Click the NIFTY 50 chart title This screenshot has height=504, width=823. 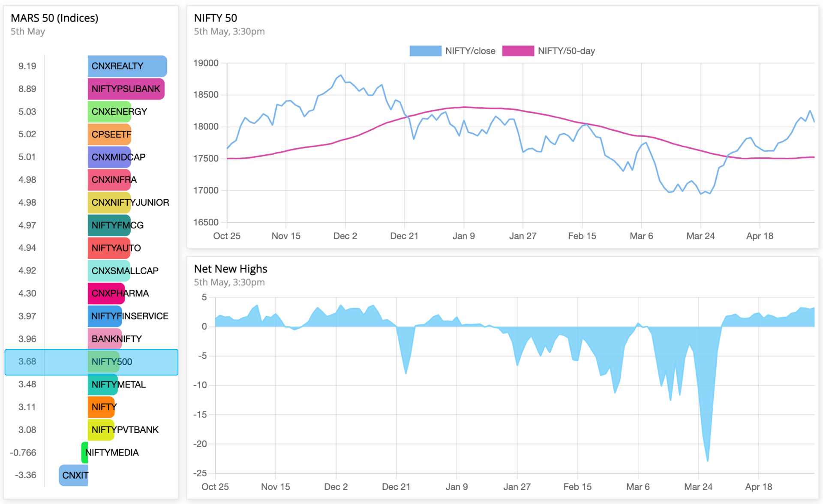coord(215,18)
